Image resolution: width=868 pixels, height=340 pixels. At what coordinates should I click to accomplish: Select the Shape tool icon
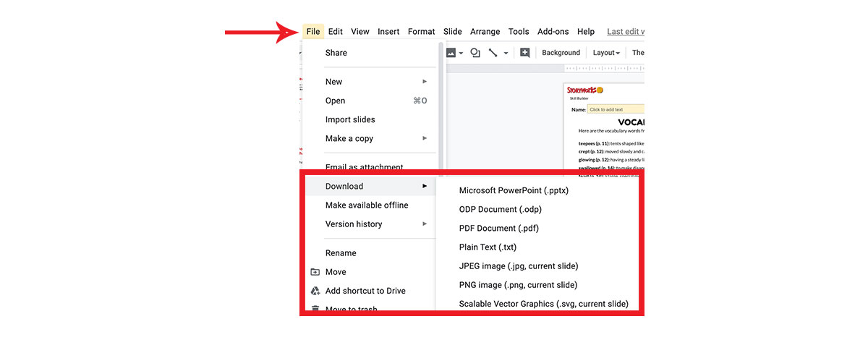pos(475,53)
